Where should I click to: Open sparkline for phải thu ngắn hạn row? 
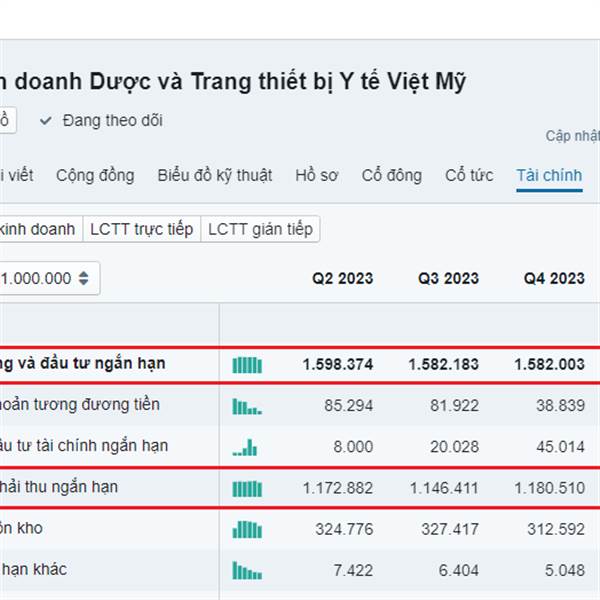coord(247,489)
